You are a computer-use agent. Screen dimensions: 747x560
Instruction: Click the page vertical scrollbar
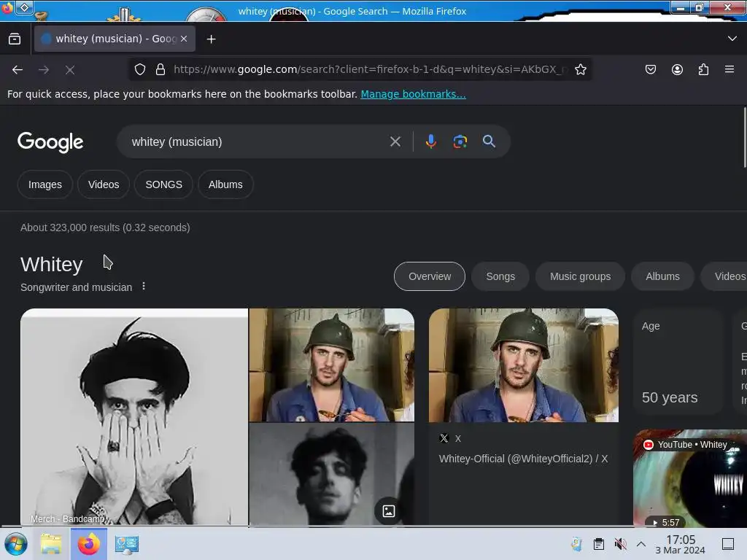pyautogui.click(x=745, y=138)
